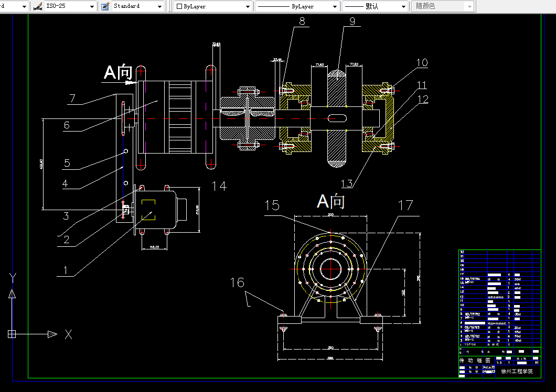The height and width of the screenshot is (392, 556).
Task: Select part number 5 label
Action: pyautogui.click(x=67, y=163)
